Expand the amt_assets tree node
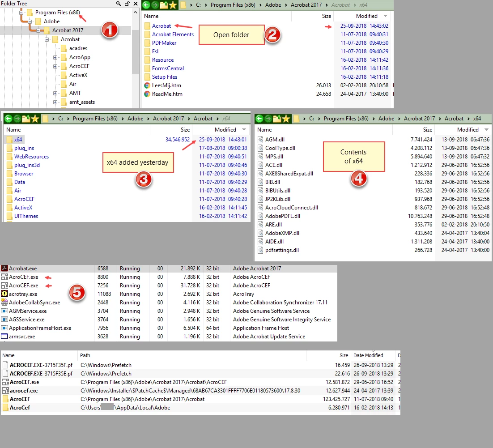The height and width of the screenshot is (448, 493). (55, 102)
